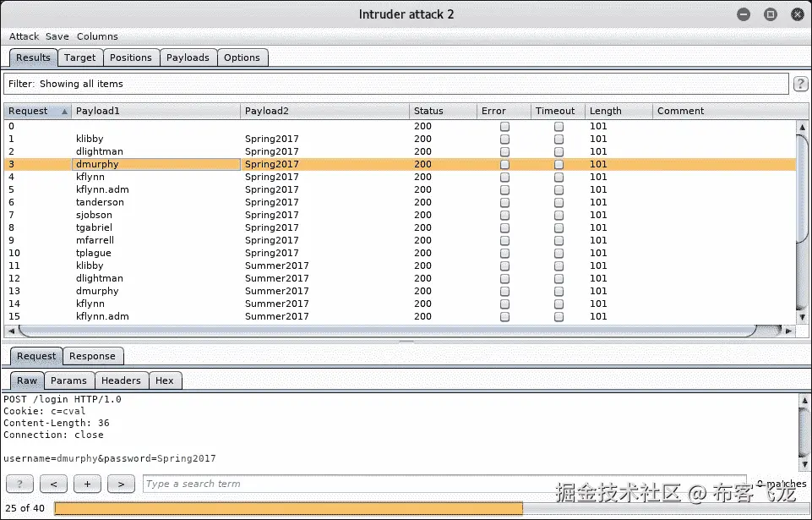The height and width of the screenshot is (520, 812).
Task: Click results table scroll left arrow
Action: pos(11,331)
